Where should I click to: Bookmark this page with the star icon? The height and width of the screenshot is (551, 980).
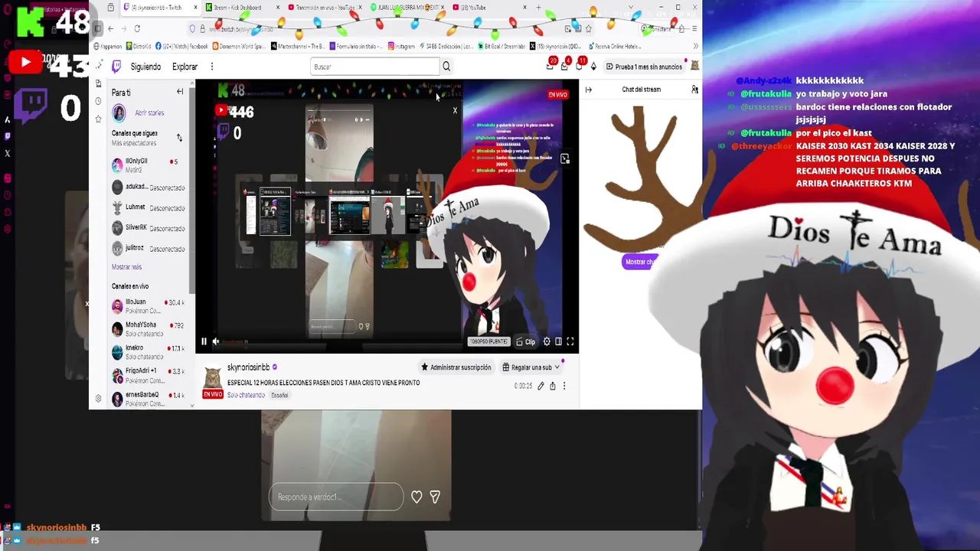[588, 28]
